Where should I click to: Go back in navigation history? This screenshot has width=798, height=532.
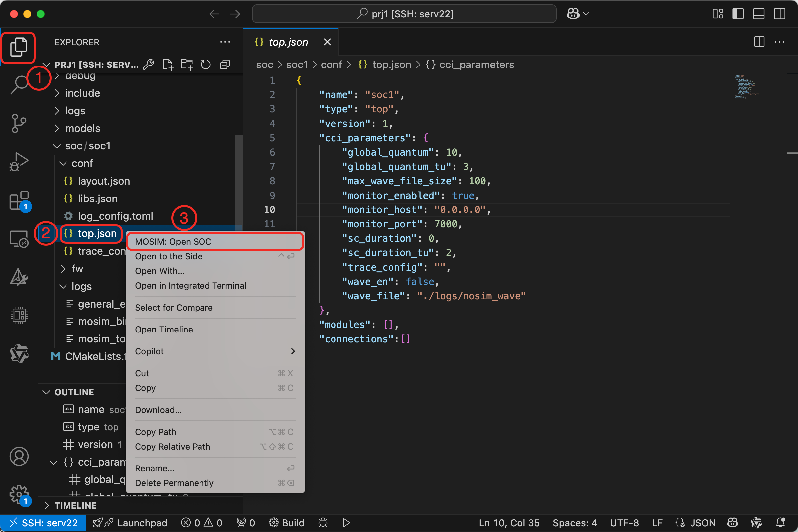[214, 14]
